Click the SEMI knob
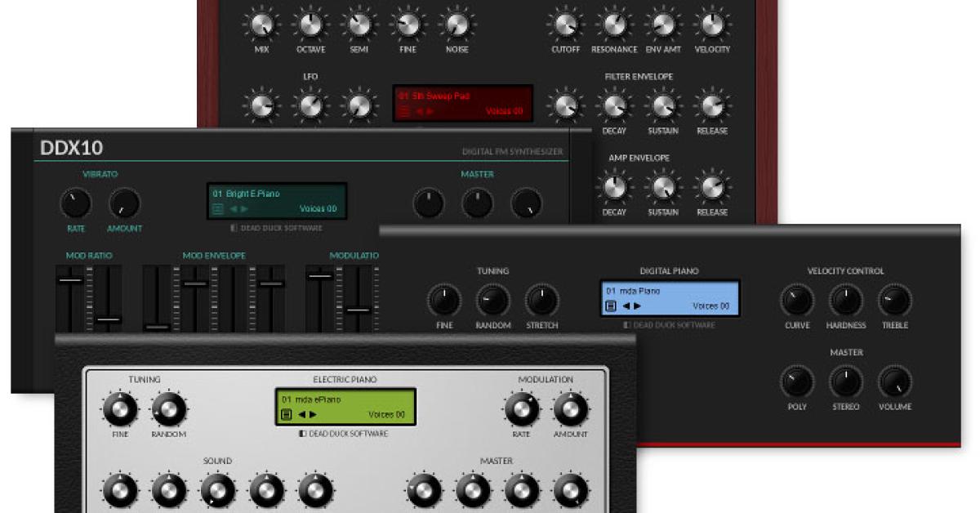The width and height of the screenshot is (980, 513). click(x=359, y=25)
